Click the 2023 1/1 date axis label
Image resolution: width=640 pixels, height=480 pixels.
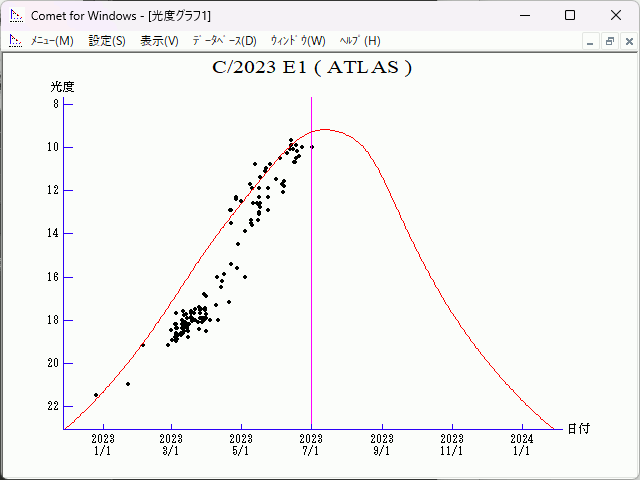pos(103,444)
